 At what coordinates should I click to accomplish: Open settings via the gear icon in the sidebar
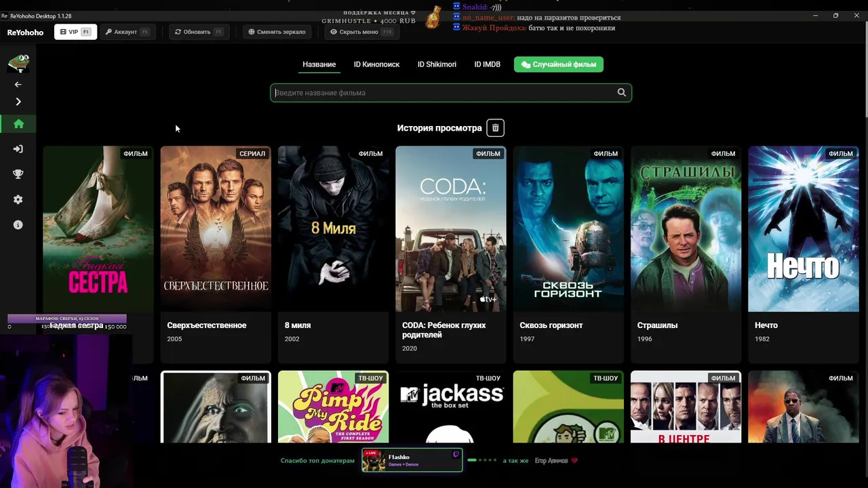tap(18, 199)
